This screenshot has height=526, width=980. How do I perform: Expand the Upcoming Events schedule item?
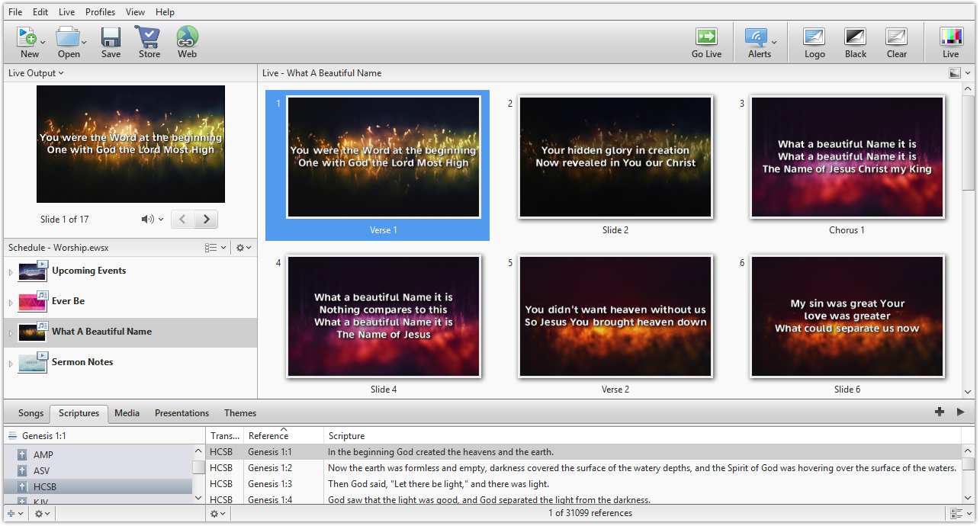click(11, 272)
